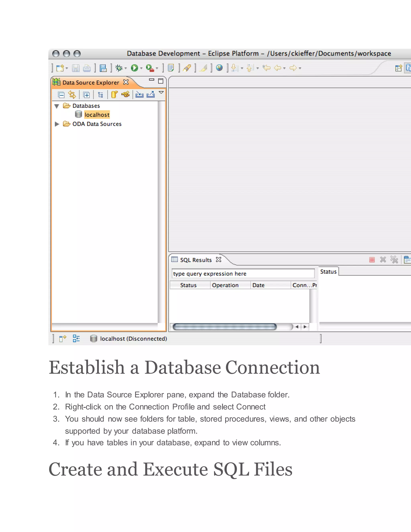Viewport: 411px width, 532px height.
Task: Maximize the Data Source Explorer panel
Action: tap(161, 81)
